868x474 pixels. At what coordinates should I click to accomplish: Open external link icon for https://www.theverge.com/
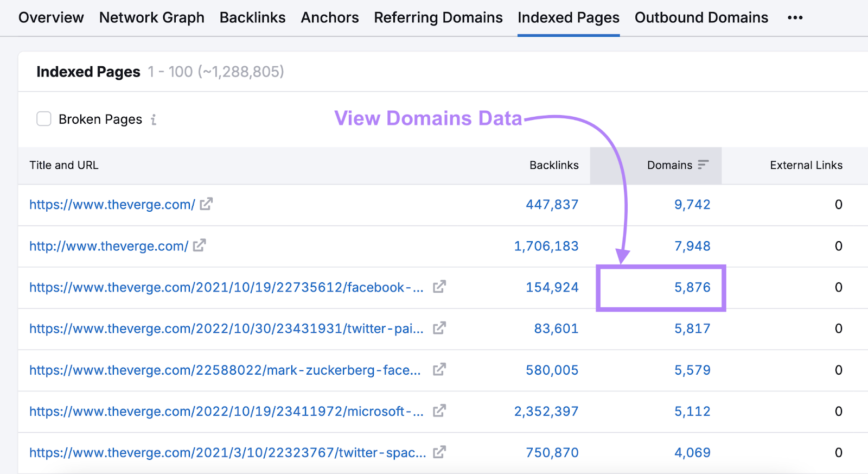206,204
